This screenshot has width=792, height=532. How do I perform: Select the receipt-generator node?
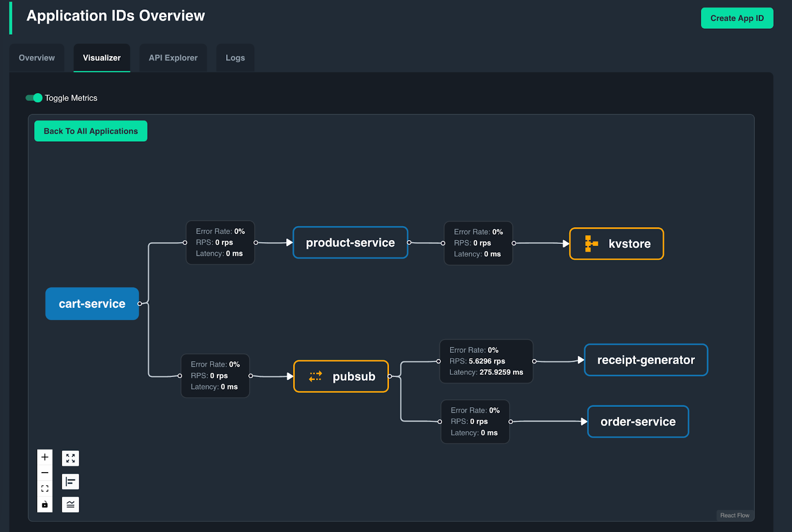(645, 360)
